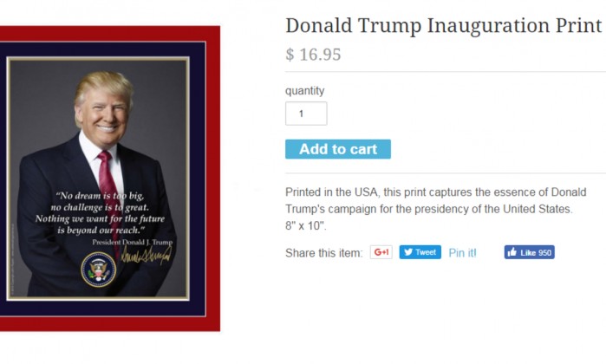Click the Facebook Like 950 button
The image size is (606, 364).
pos(529,252)
